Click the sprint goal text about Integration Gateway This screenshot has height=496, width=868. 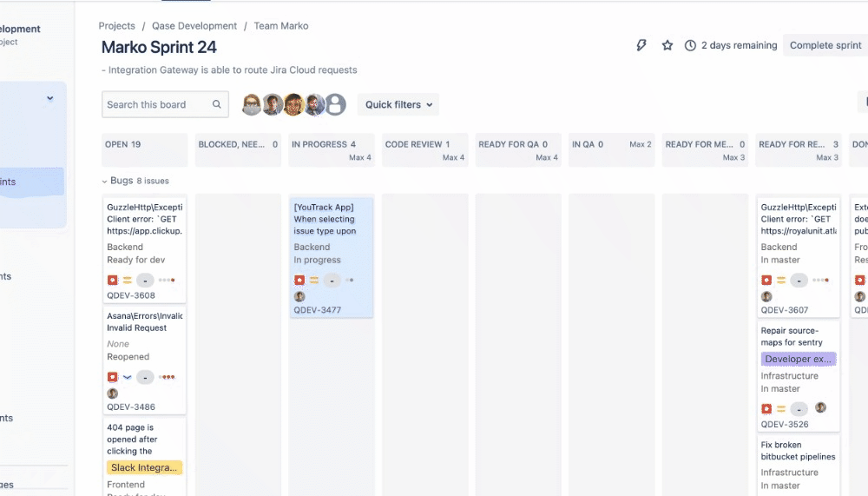click(229, 69)
